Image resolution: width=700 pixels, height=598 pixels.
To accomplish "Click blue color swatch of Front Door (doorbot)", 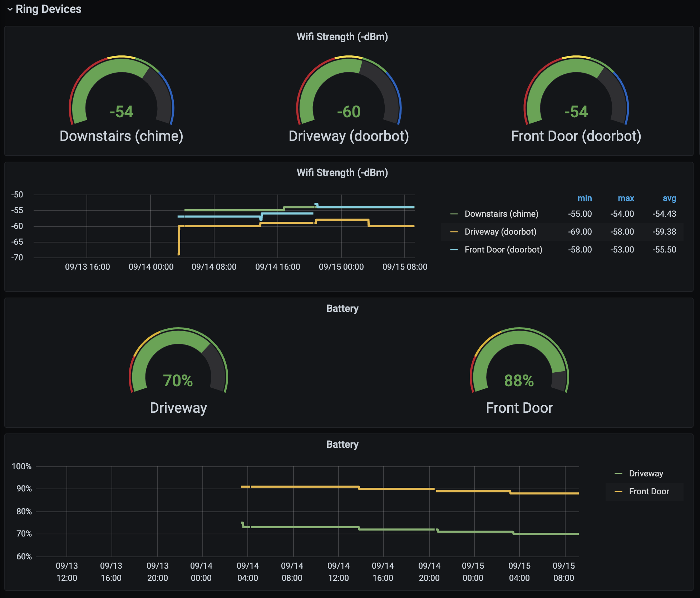I will tap(454, 250).
